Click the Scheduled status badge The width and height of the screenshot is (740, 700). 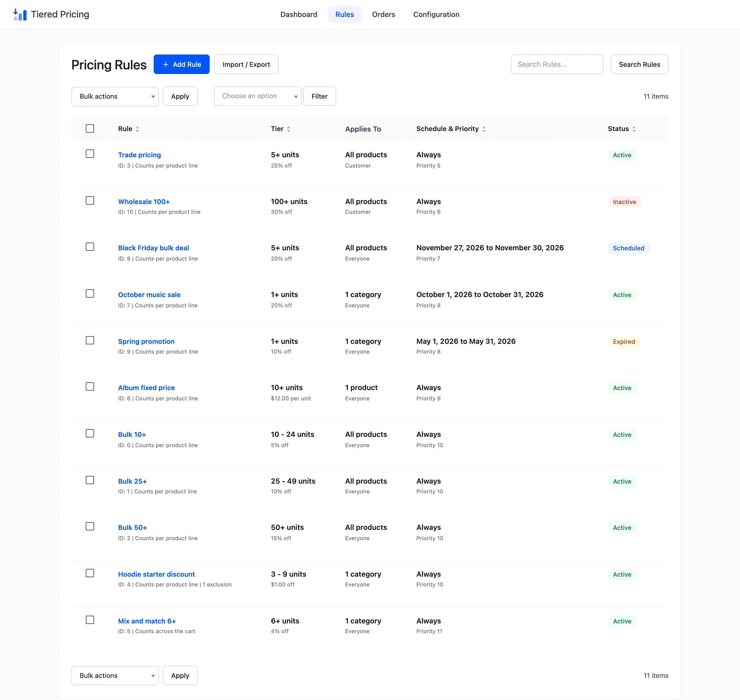[628, 248]
